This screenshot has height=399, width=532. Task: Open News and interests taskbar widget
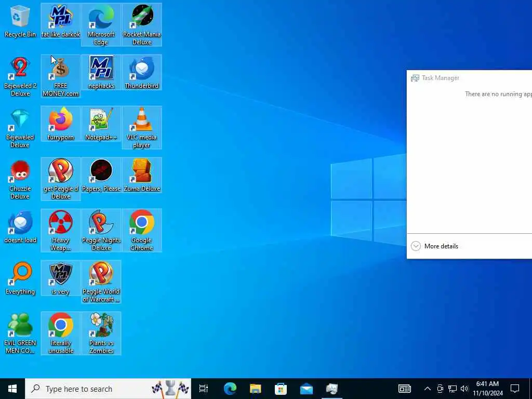pyautogui.click(x=404, y=389)
